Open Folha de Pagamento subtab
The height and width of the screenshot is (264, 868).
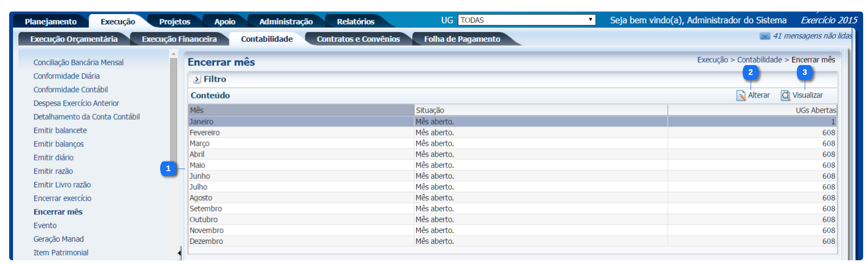[462, 39]
